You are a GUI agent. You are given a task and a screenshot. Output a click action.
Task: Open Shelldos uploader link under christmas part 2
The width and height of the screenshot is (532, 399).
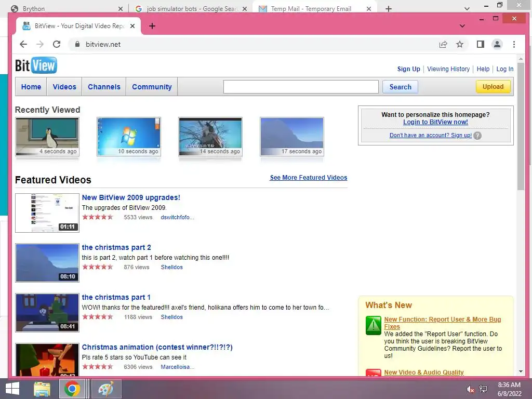171,267
